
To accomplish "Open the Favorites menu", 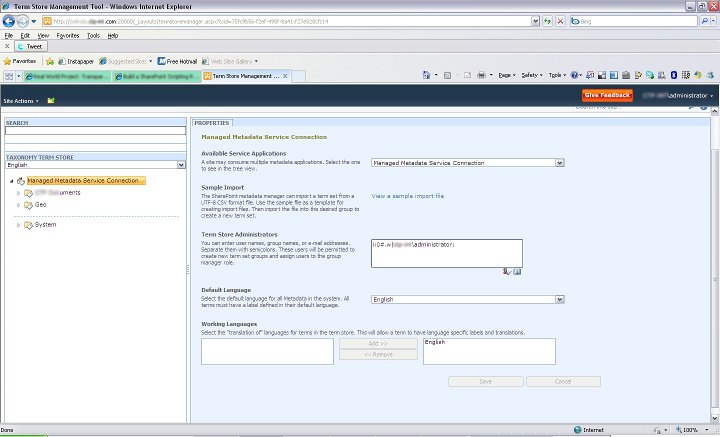I will point(68,35).
